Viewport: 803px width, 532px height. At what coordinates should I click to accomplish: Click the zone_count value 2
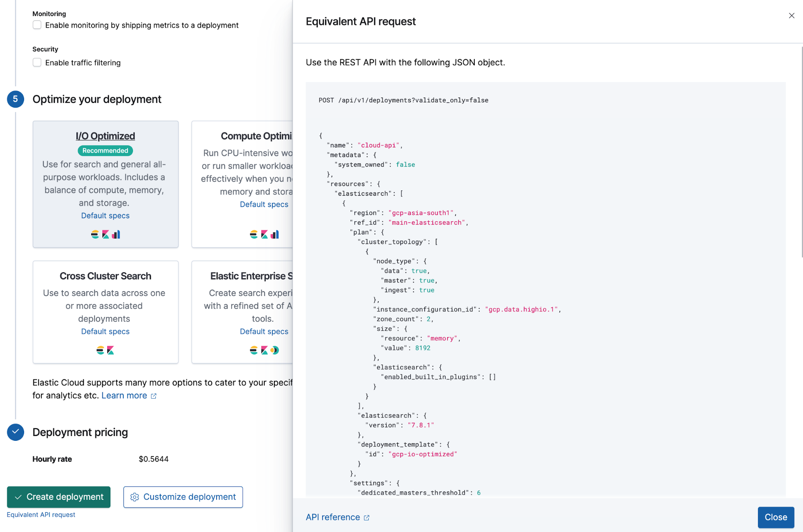pos(429,319)
